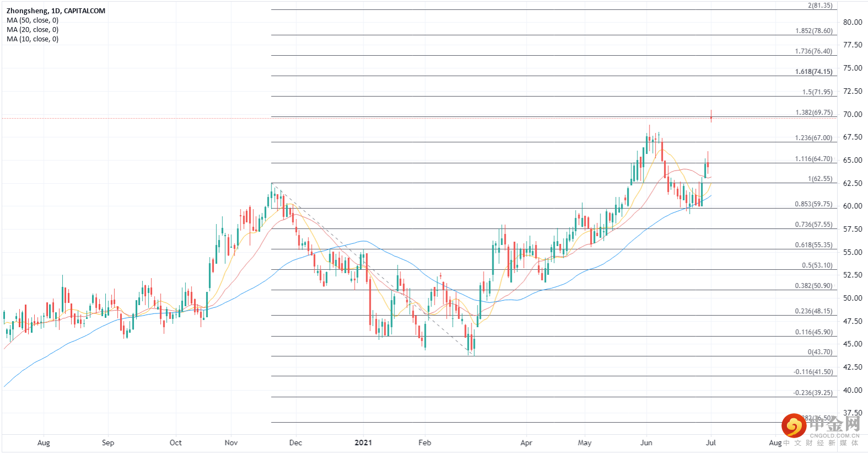Click 50.00 on the price scale
Viewport: 868px width, 453px height.
853,298
